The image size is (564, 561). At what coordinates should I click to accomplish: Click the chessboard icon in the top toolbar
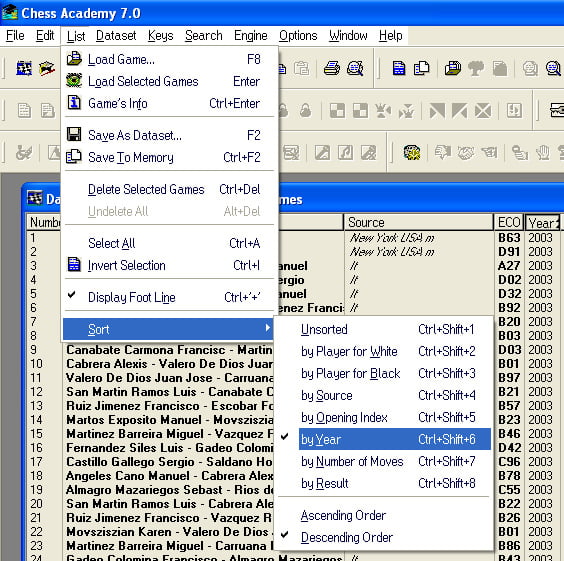click(24, 68)
